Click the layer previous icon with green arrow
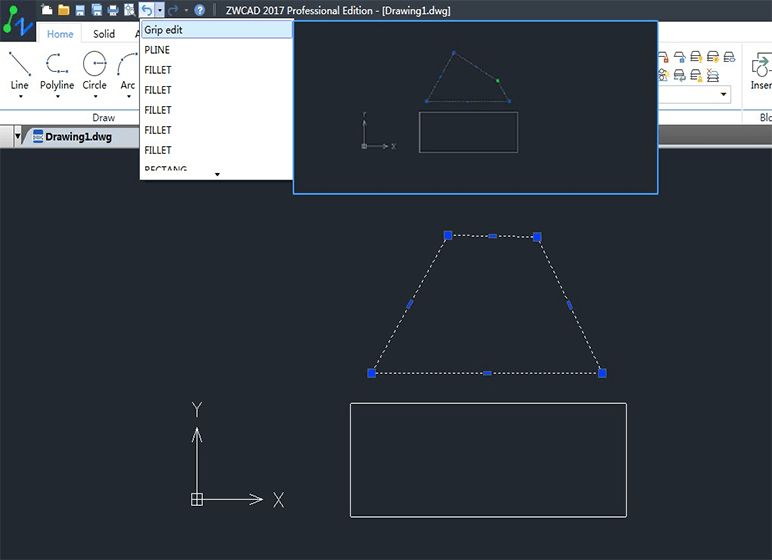This screenshot has width=772, height=560. click(679, 75)
